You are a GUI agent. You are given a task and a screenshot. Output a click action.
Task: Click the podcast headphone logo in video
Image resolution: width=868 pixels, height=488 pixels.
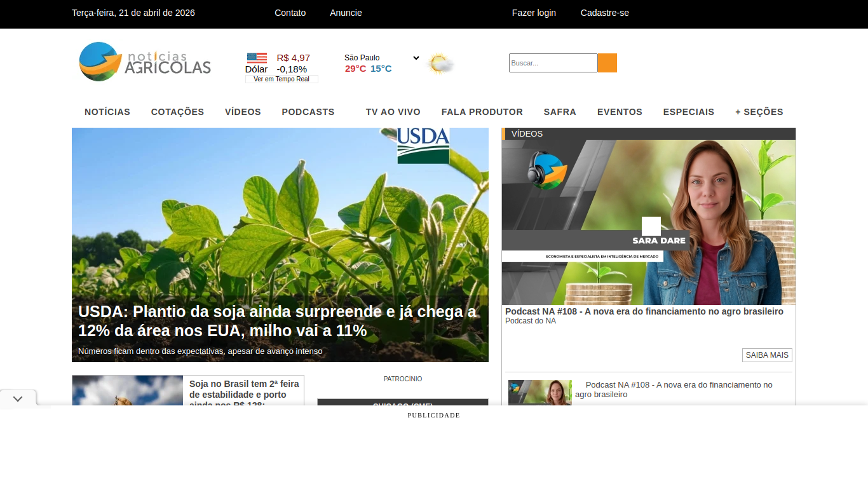547,170
